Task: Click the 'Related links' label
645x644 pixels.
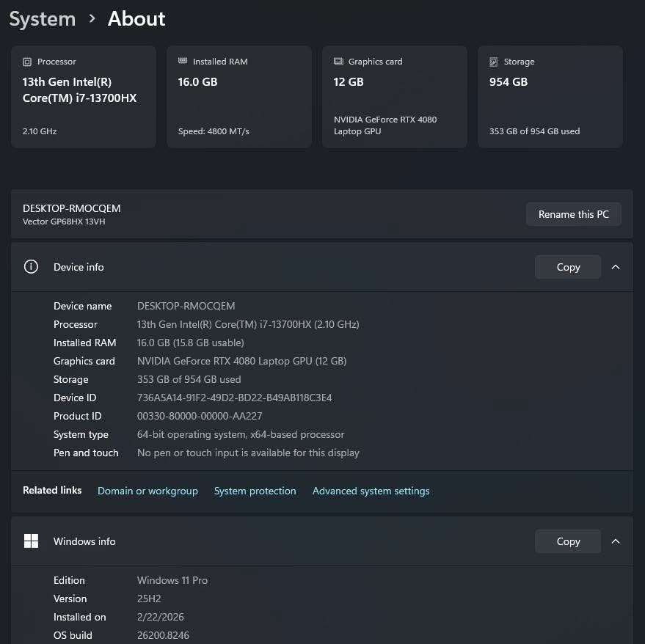Action: point(52,490)
